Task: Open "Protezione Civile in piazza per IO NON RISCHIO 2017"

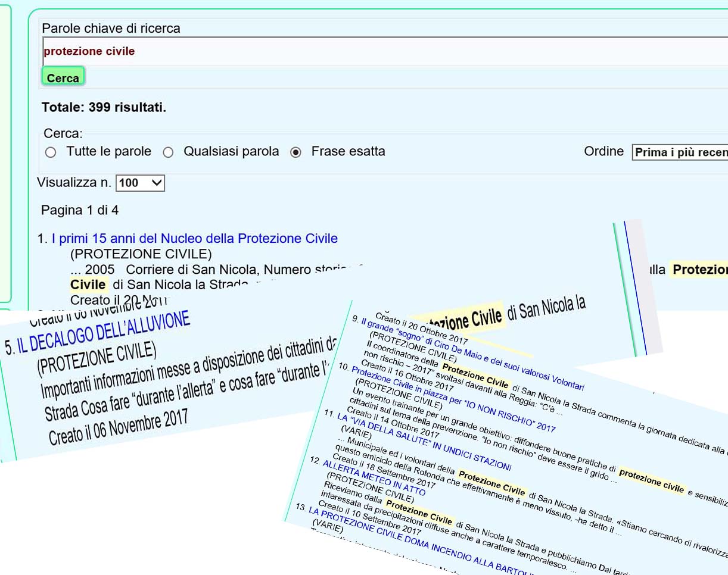Action: click(x=453, y=398)
